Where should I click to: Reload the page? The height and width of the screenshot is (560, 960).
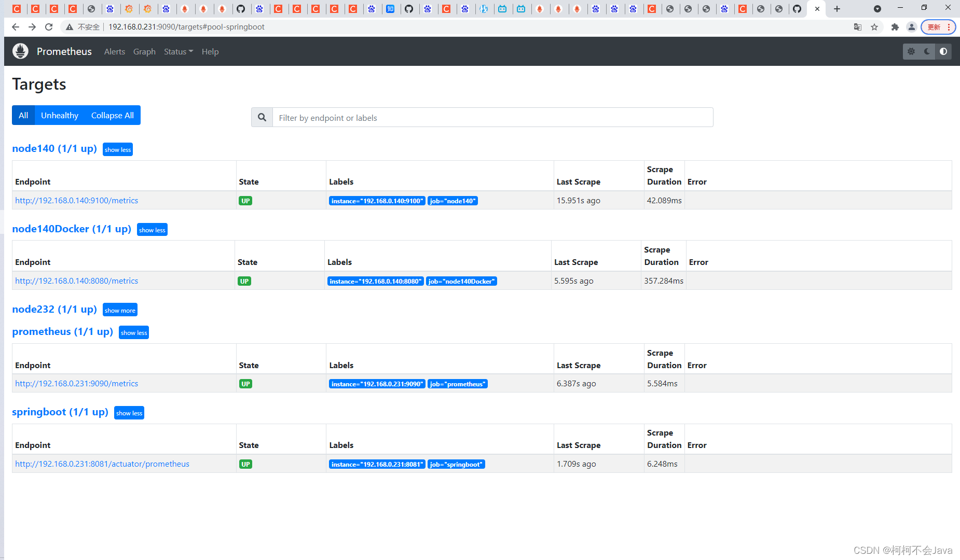tap(49, 27)
